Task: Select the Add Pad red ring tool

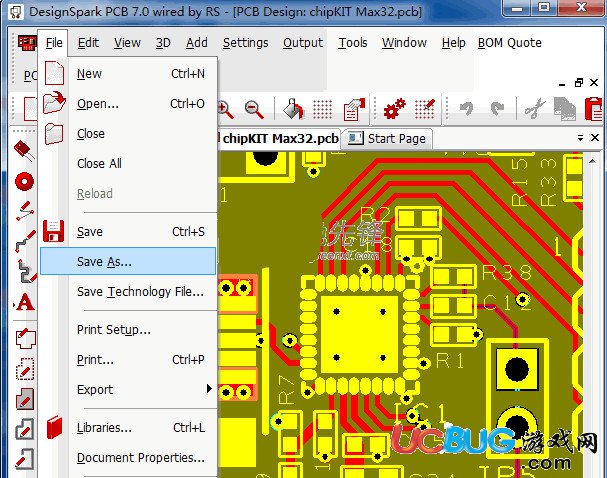Action: point(24,181)
